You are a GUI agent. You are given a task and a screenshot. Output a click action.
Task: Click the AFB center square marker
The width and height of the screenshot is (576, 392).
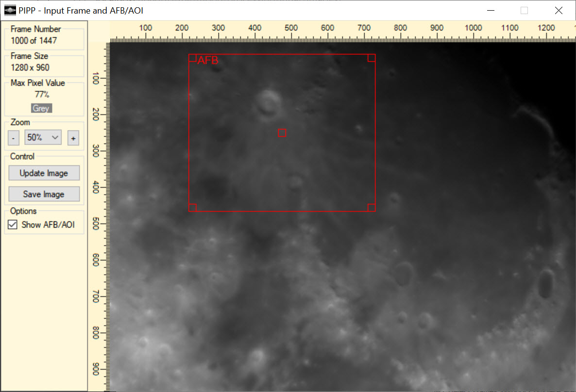pyautogui.click(x=282, y=133)
